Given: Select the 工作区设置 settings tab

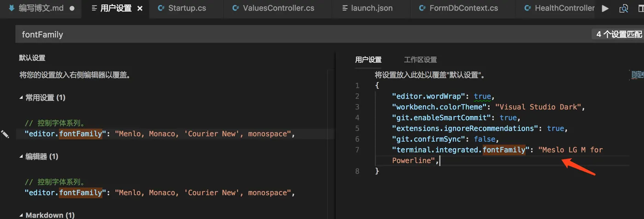Looking at the screenshot, I should (420, 60).
